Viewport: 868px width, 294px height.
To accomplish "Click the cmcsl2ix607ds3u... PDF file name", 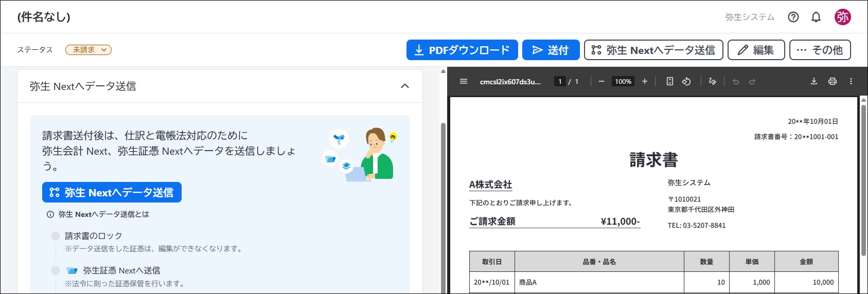I will 510,81.
